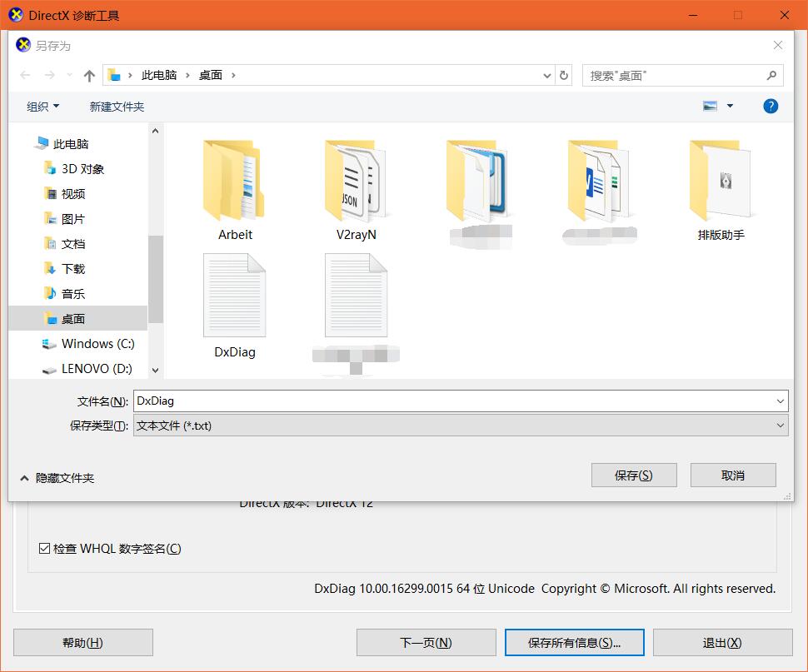Click the 新建文件夹 button

[114, 106]
